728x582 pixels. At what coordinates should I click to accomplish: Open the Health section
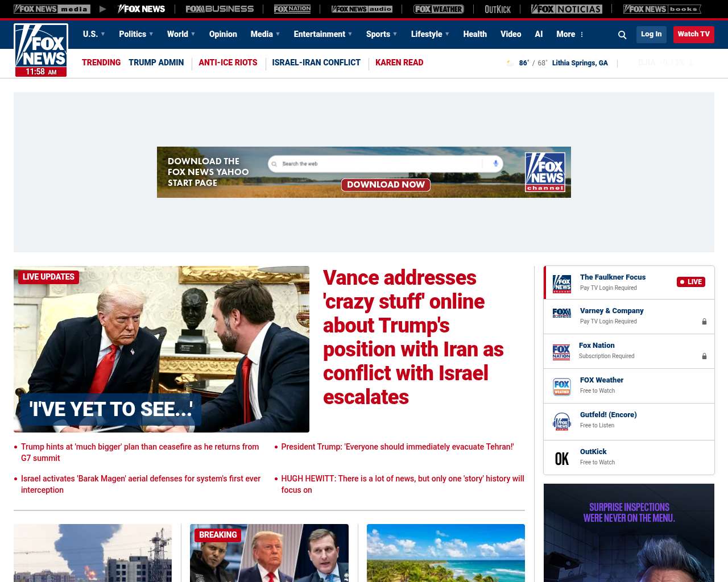tap(475, 34)
